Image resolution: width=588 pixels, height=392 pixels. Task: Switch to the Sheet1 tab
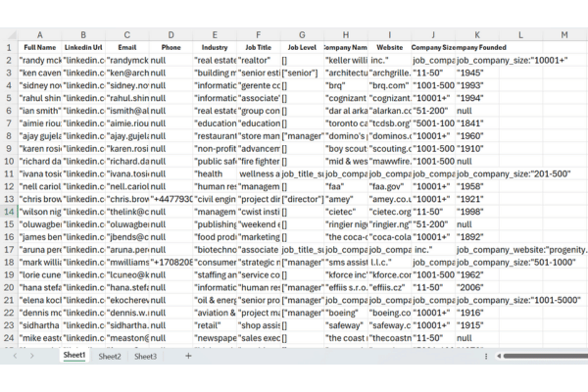pyautogui.click(x=74, y=356)
